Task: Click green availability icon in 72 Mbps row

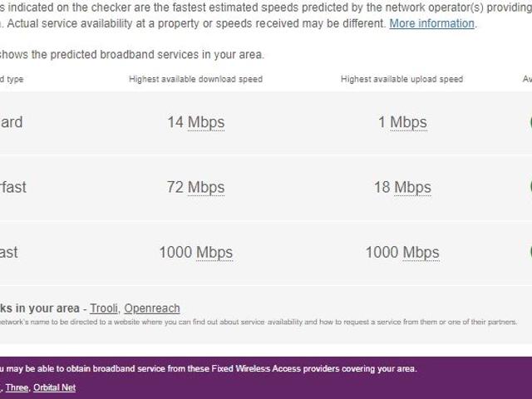Action: pyautogui.click(x=530, y=187)
